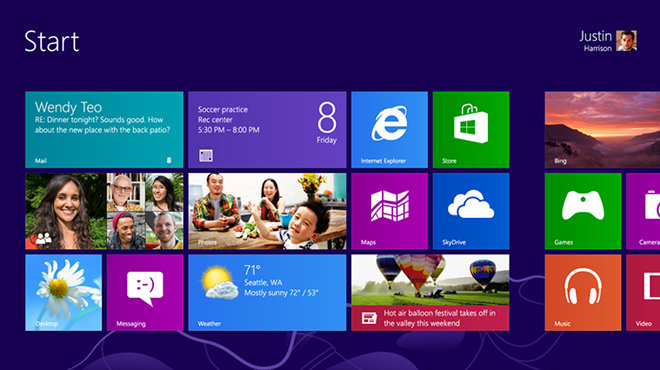
Task: Open the Bing sunset tile
Action: point(602,130)
